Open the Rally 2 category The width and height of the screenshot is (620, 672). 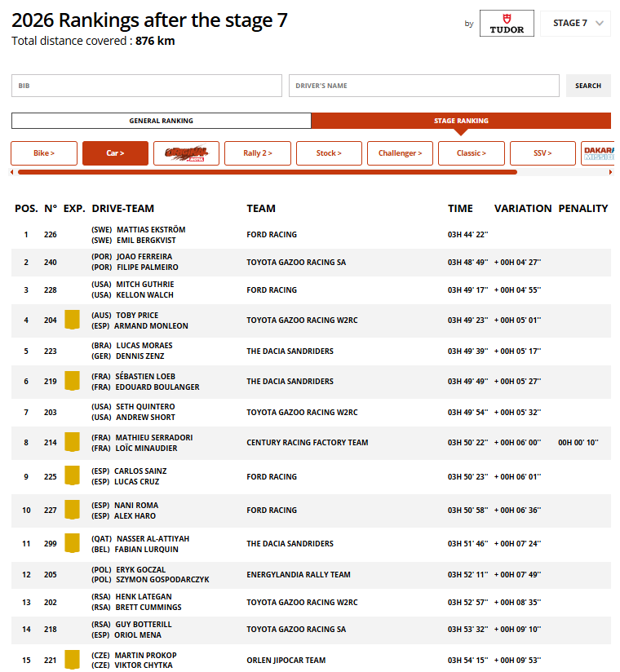[258, 153]
